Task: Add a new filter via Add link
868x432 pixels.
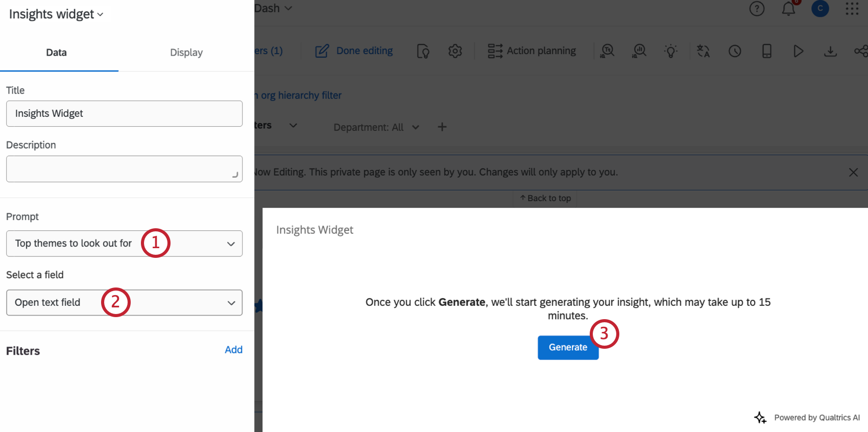Action: 233,350
